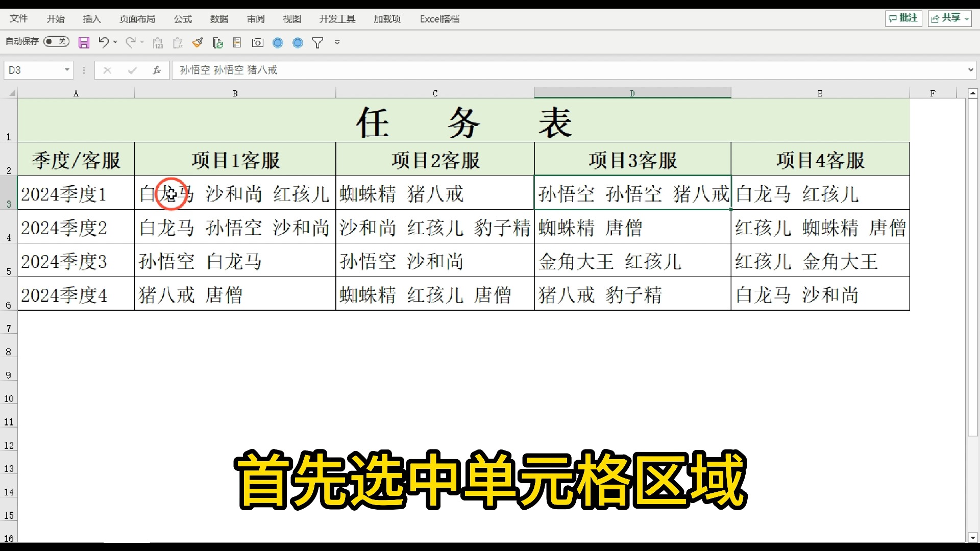980x551 pixels.
Task: Click the first blue circle toolbar icon
Action: [278, 43]
